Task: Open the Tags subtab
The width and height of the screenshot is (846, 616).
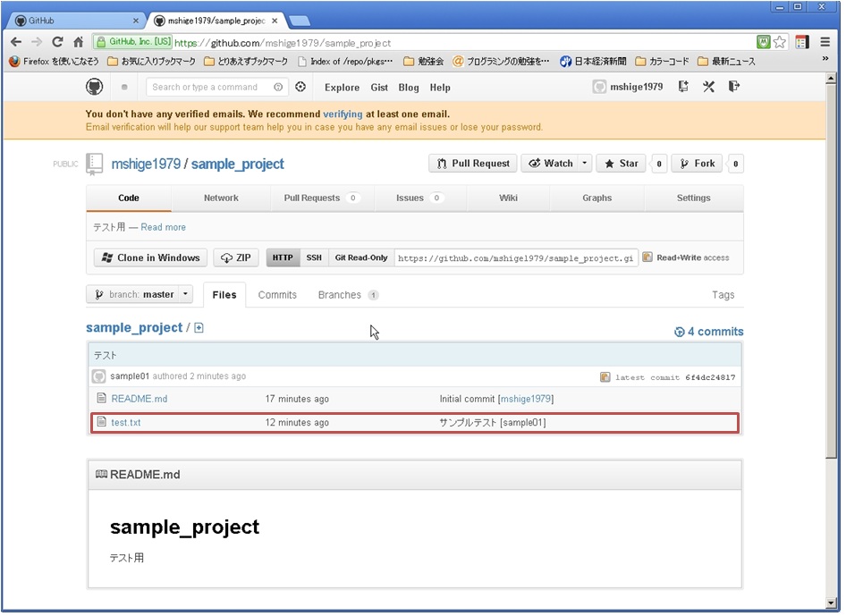Action: tap(723, 295)
